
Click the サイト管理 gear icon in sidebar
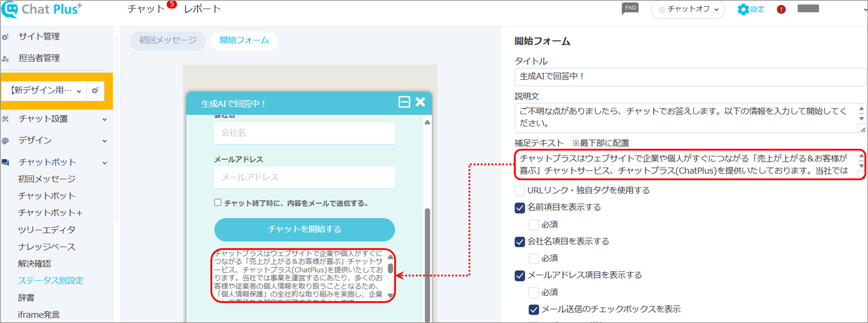[5, 37]
